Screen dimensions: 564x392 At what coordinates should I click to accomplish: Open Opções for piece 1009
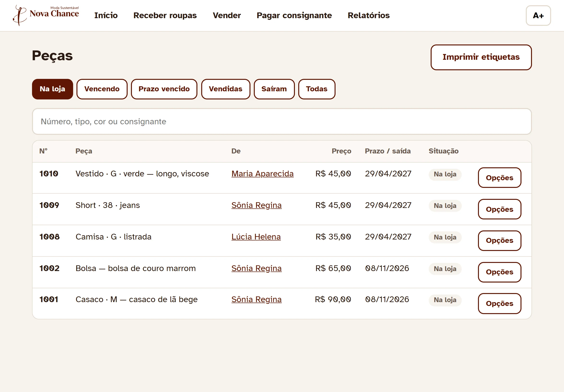pos(499,209)
